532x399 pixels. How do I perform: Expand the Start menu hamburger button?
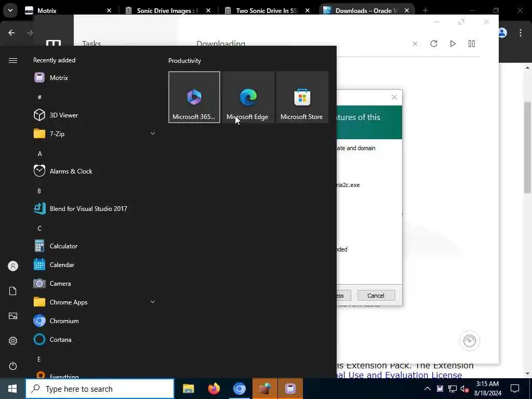(x=13, y=60)
